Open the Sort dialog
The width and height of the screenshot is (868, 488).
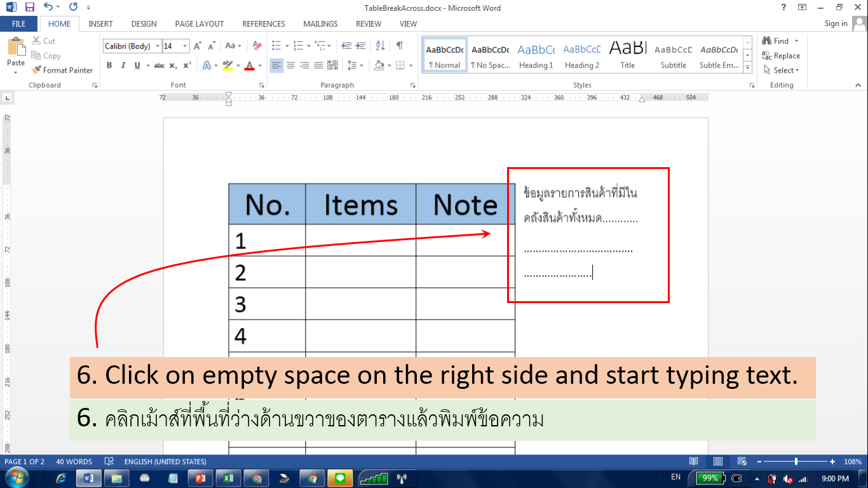tap(381, 46)
